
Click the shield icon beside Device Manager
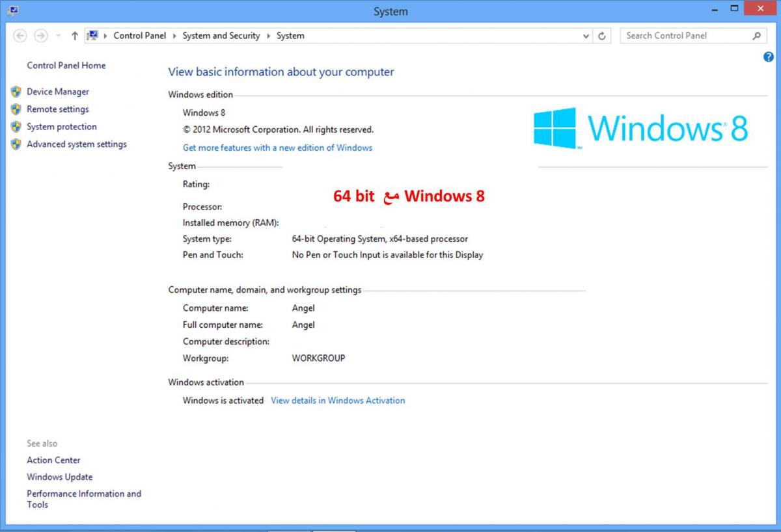tap(16, 92)
